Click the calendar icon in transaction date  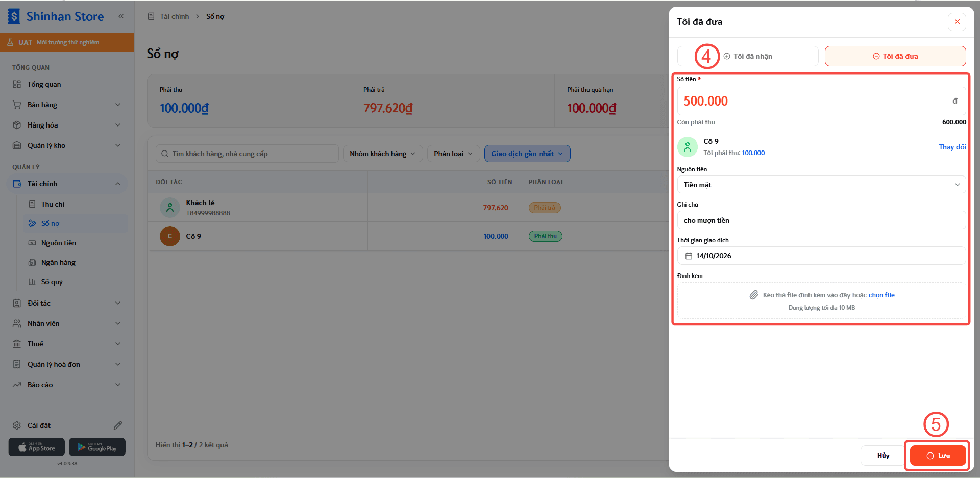(x=689, y=256)
